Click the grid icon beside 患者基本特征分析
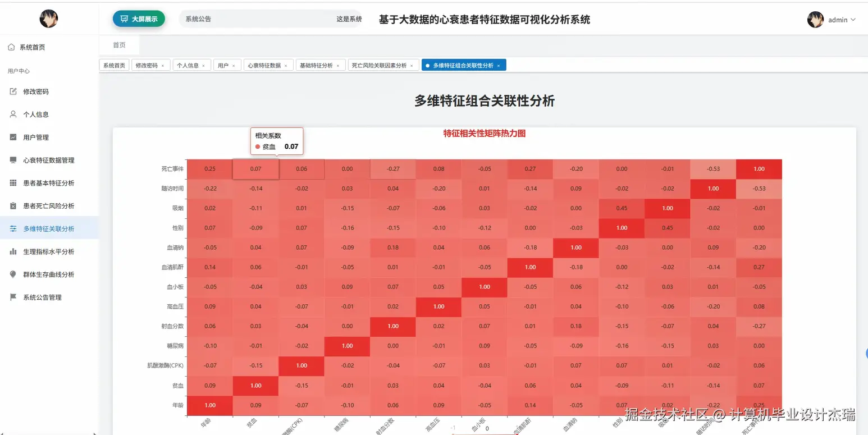Viewport: 868px width, 435px height. point(13,183)
